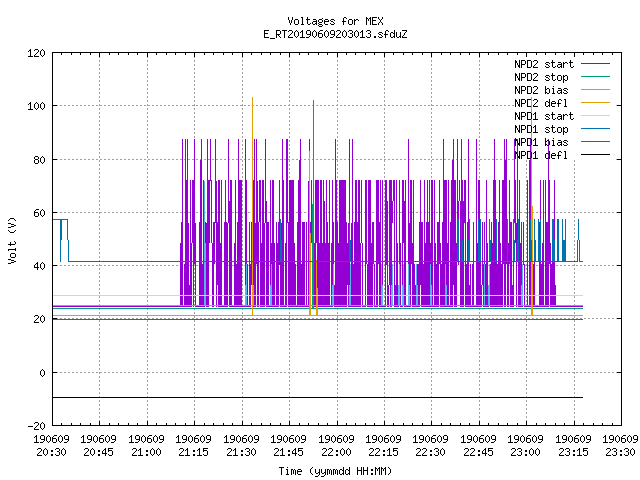This screenshot has width=640, height=480.
Task: Click the file name E_RT20190609203013.sfduZ
Action: point(335,34)
